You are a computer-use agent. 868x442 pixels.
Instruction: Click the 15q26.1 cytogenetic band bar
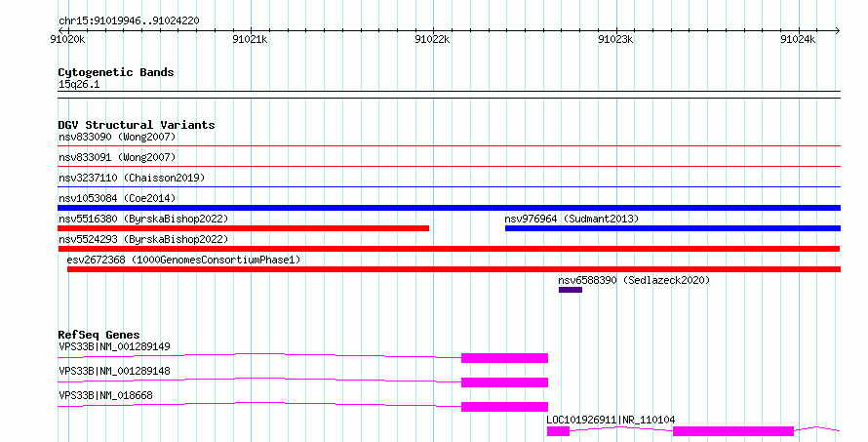click(x=449, y=95)
